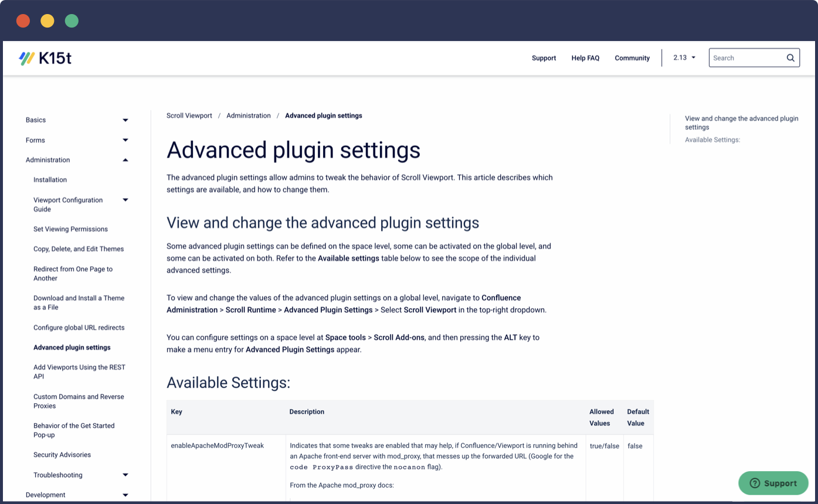Open Set Viewing Permissions page
Image resolution: width=818 pixels, height=504 pixels.
(x=70, y=229)
